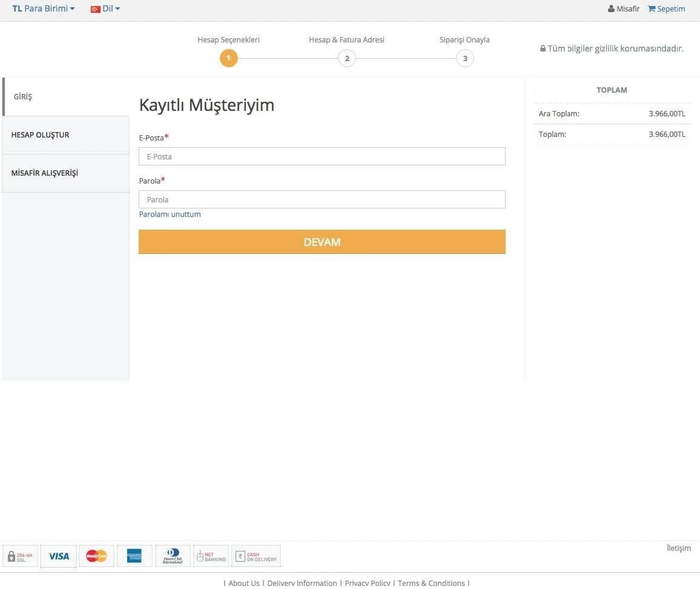
Task: Click the 256-bit SSL badge
Action: [20, 556]
